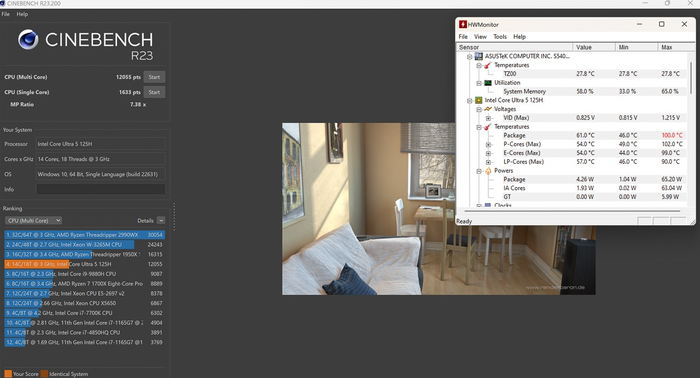700x378 pixels.
Task: Maximize the HWMonitor window
Action: coord(662,24)
